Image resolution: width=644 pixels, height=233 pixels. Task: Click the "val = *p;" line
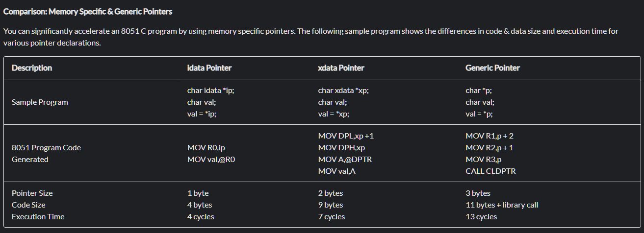[479, 114]
